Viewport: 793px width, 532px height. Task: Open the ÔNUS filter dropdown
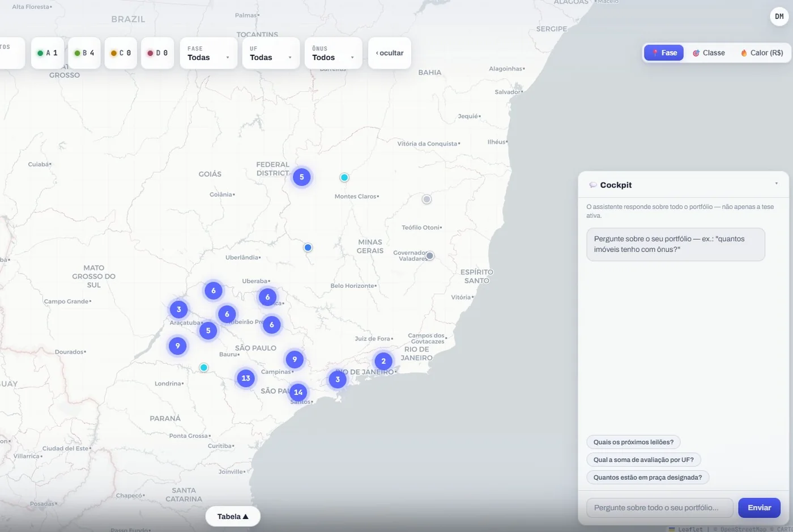coord(333,53)
